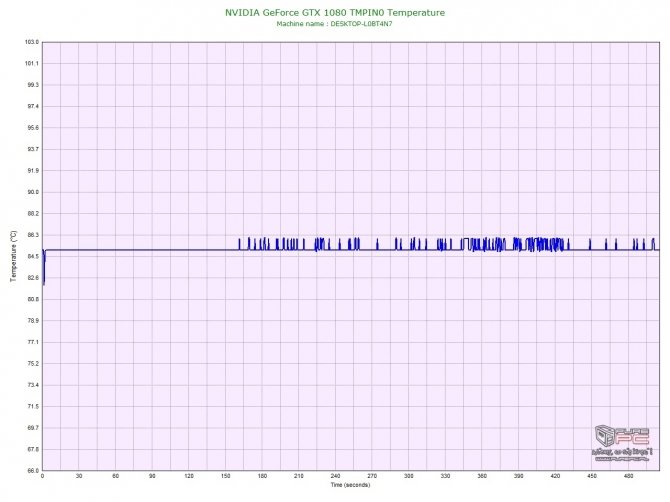
Task: Click the 78.9 temperature tick label
Action: [x=33, y=320]
